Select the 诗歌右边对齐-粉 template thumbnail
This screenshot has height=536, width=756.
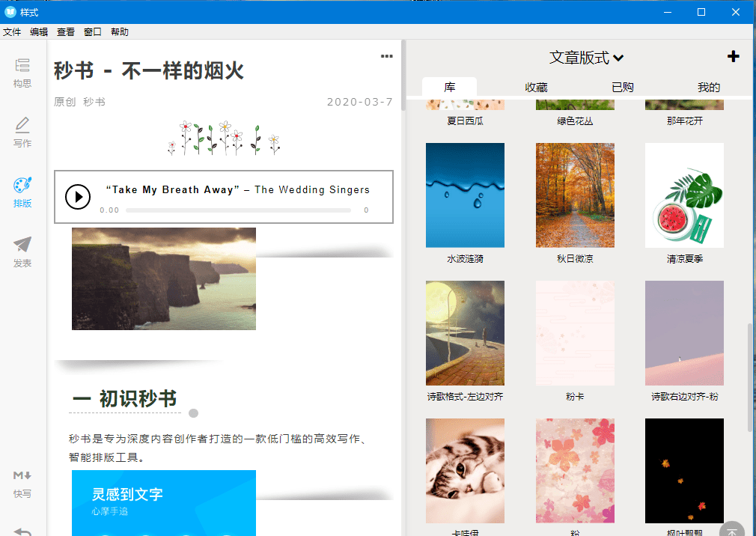click(x=684, y=333)
